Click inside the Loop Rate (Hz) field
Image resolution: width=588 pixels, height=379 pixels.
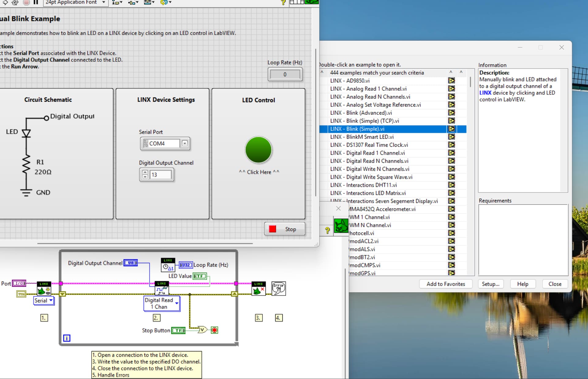(x=285, y=74)
